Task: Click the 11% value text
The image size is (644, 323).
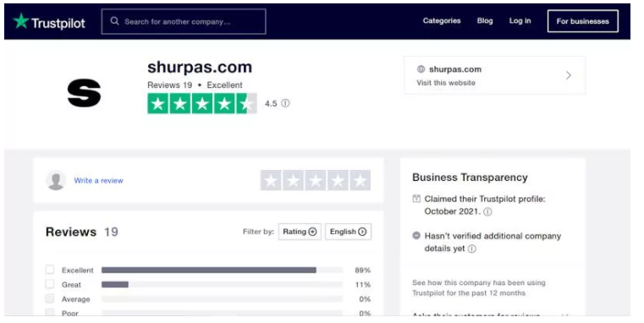Action: (x=363, y=285)
